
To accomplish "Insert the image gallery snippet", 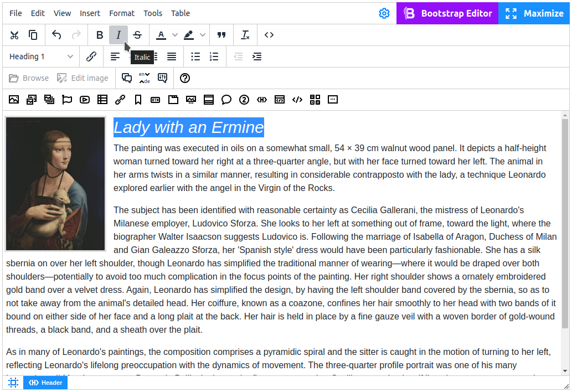I will 32,100.
